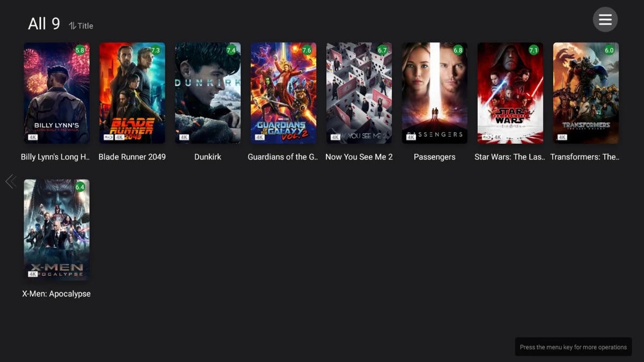Open Billy Lynn's Long Halftime Walk poster
The width and height of the screenshot is (644, 362).
click(x=56, y=93)
